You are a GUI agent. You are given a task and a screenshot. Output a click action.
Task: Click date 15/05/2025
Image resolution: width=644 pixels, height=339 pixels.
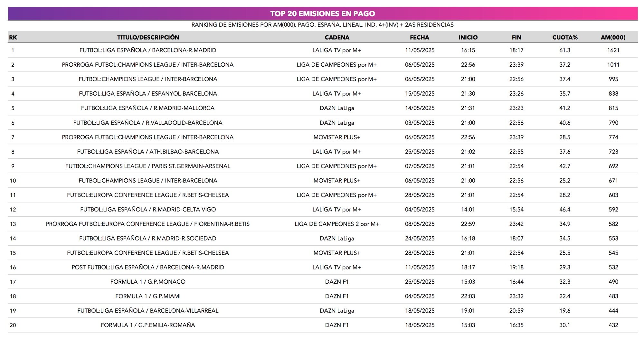pyautogui.click(x=420, y=94)
